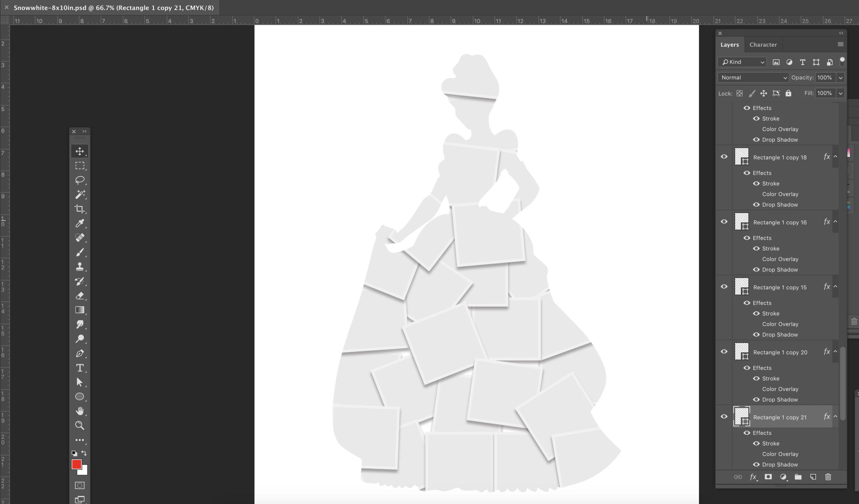
Task: Open the Kind filter dropdown
Action: click(x=742, y=62)
